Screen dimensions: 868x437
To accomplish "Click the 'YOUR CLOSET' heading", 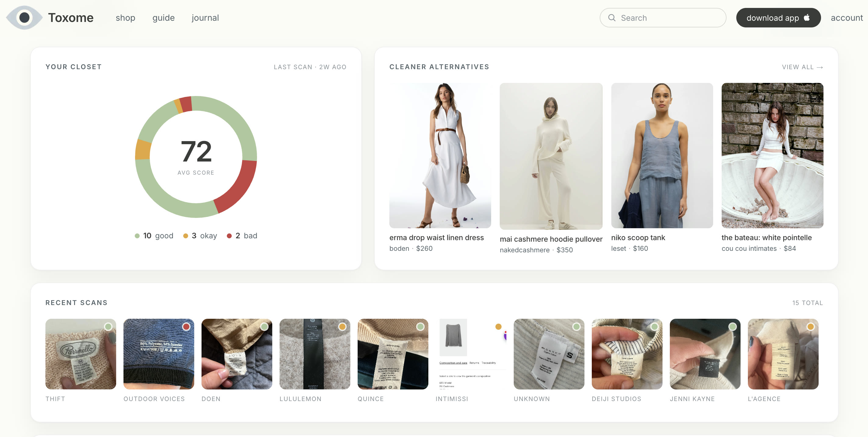I will pyautogui.click(x=73, y=67).
